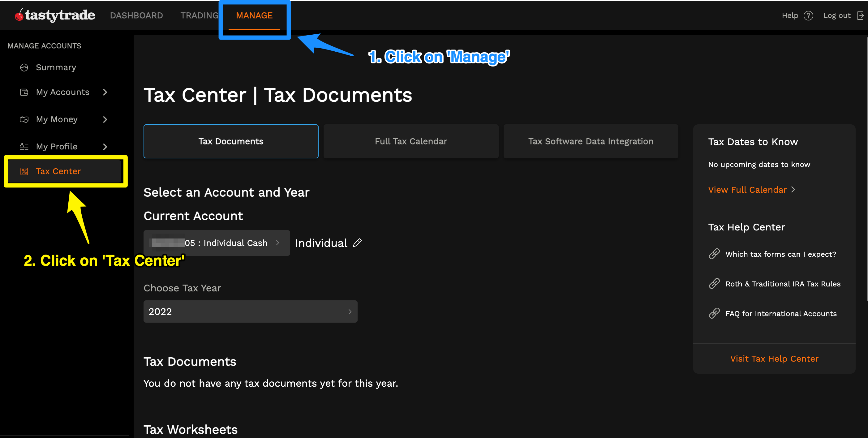The width and height of the screenshot is (868, 438).
Task: Expand My Money submenu chevron
Action: click(x=105, y=119)
